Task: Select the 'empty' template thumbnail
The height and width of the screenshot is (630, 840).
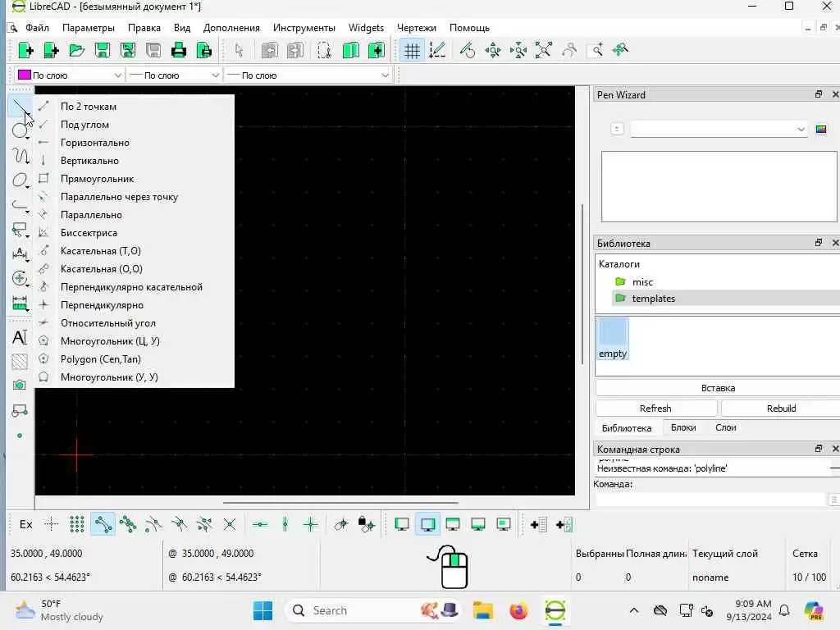Action: [612, 339]
